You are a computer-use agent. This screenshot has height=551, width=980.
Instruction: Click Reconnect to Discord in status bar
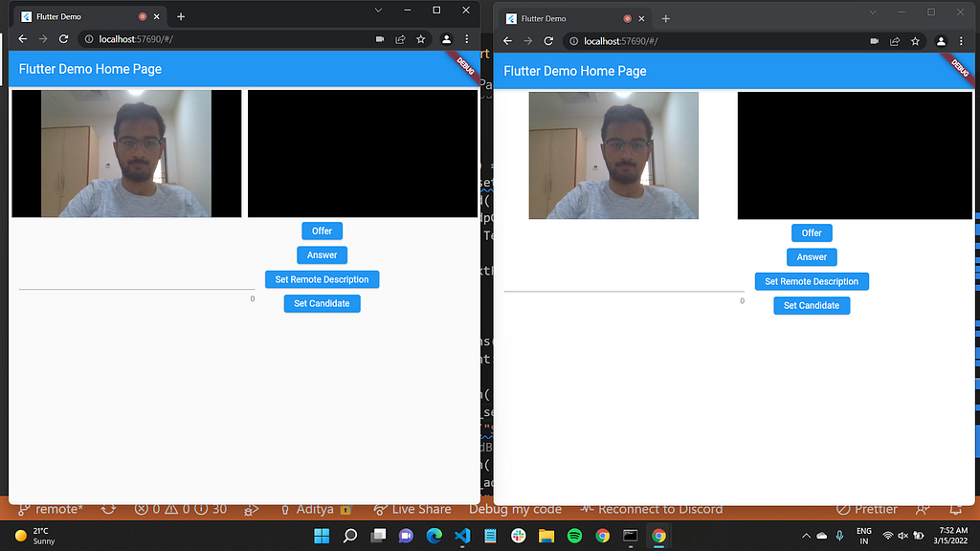point(651,509)
